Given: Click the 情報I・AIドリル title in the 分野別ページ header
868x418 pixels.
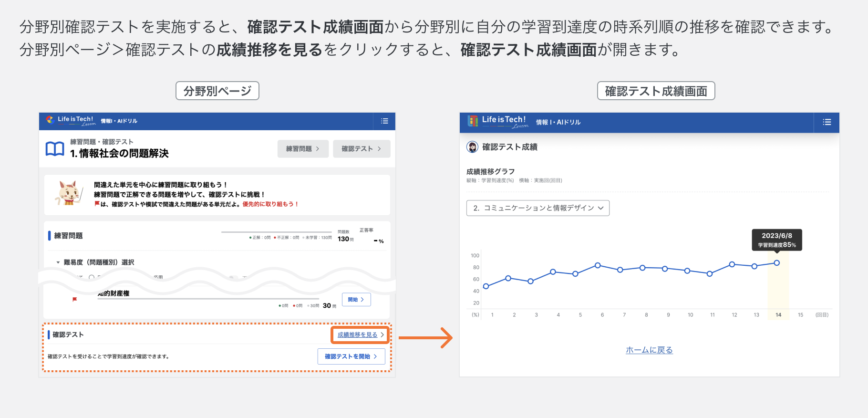Looking at the screenshot, I should tap(119, 121).
